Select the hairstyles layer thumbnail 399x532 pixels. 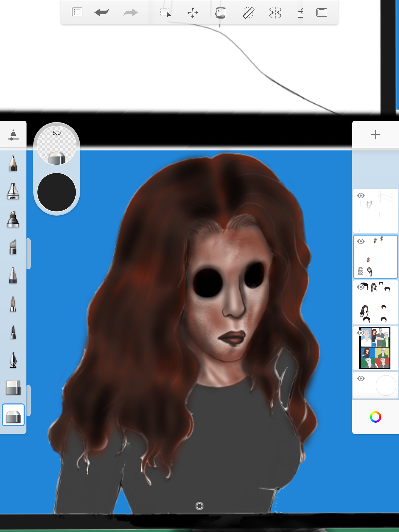coord(375,302)
